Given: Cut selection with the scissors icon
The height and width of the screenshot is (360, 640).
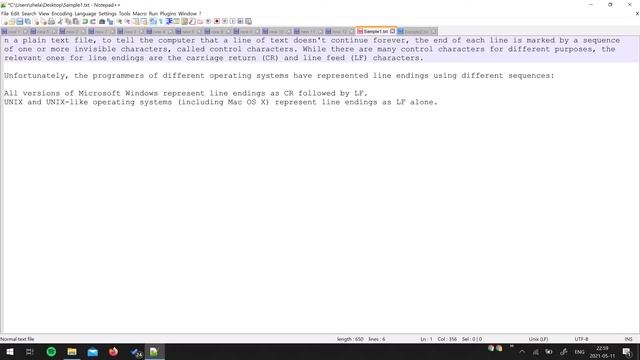Looking at the screenshot, I should pos(61,21).
